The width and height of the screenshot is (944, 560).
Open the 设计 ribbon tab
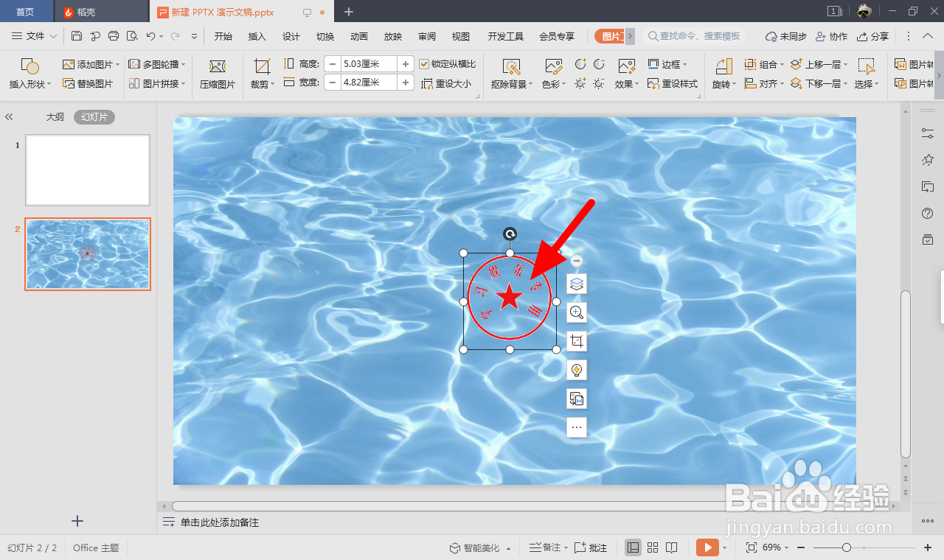coord(291,36)
